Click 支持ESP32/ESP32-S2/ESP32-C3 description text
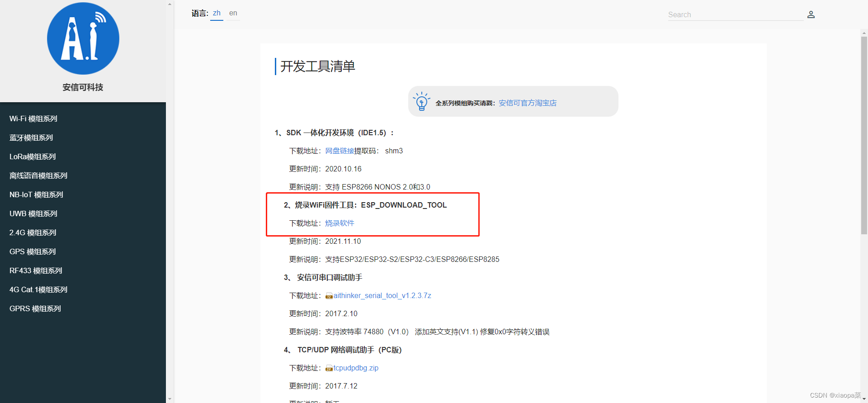Screen dimensions: 868x403 pyautogui.click(x=412, y=259)
